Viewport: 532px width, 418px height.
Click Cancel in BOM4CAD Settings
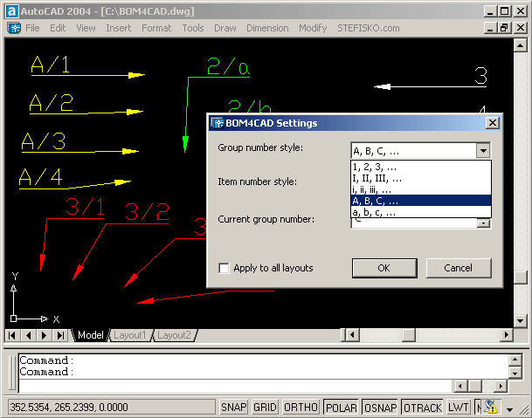pyautogui.click(x=458, y=268)
